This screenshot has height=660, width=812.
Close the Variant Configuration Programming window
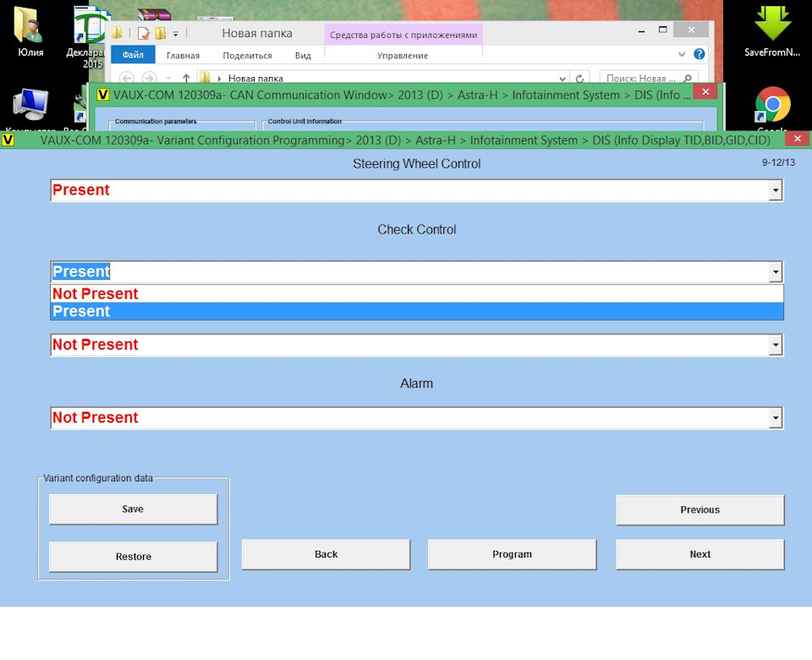coord(798,139)
